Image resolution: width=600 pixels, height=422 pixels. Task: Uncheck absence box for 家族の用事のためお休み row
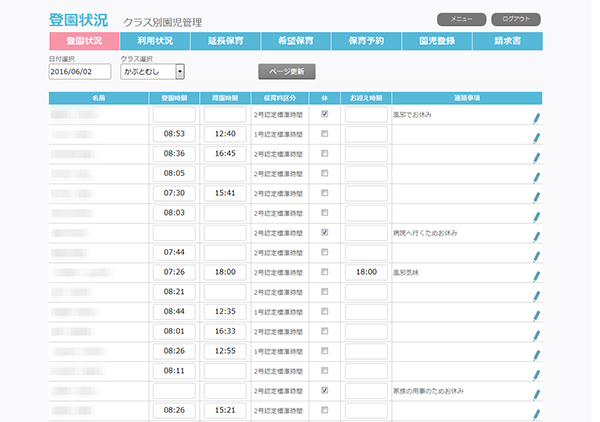pyautogui.click(x=324, y=390)
